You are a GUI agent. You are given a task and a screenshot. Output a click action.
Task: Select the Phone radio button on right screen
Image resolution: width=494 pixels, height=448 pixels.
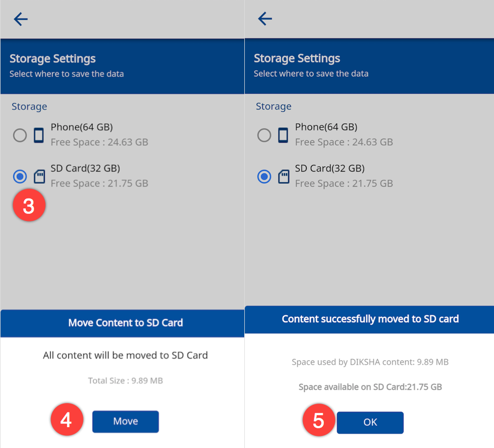pos(264,135)
